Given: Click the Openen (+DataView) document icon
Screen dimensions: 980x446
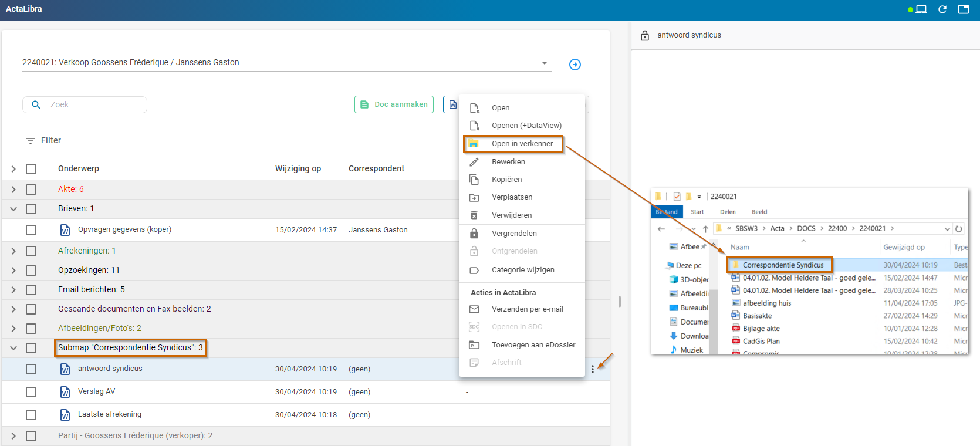Looking at the screenshot, I should click(x=474, y=126).
